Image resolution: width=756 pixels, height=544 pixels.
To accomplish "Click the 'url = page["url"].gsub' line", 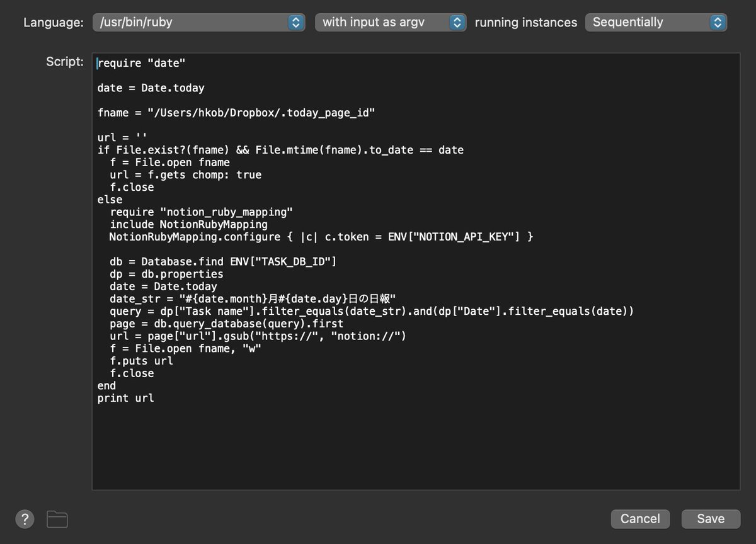I will click(x=258, y=336).
